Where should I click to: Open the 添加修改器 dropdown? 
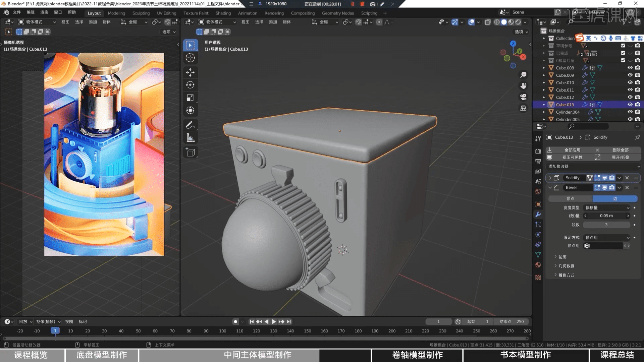coord(593,167)
